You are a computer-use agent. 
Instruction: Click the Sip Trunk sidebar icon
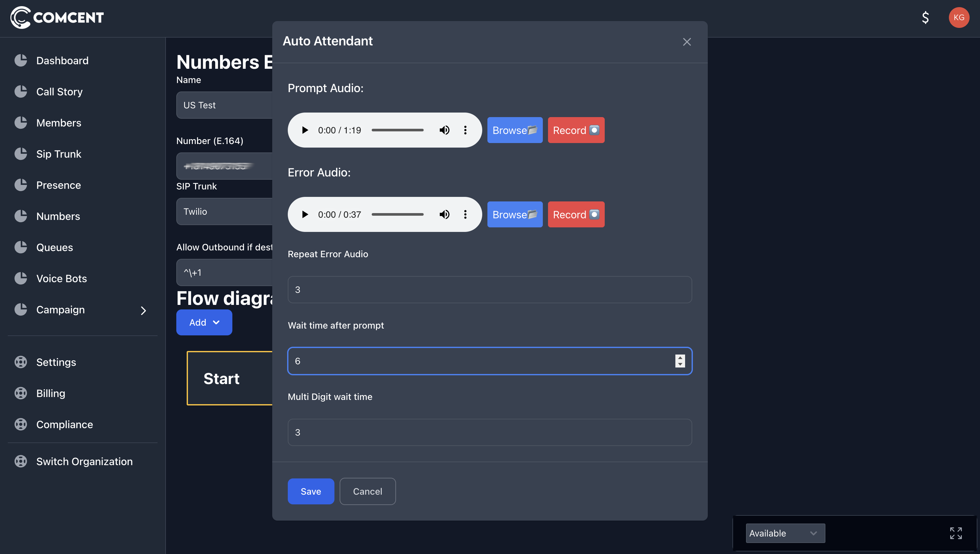tap(21, 154)
